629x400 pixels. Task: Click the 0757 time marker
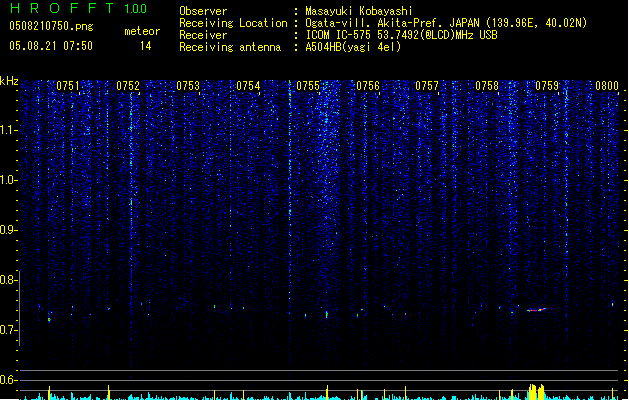[427, 86]
